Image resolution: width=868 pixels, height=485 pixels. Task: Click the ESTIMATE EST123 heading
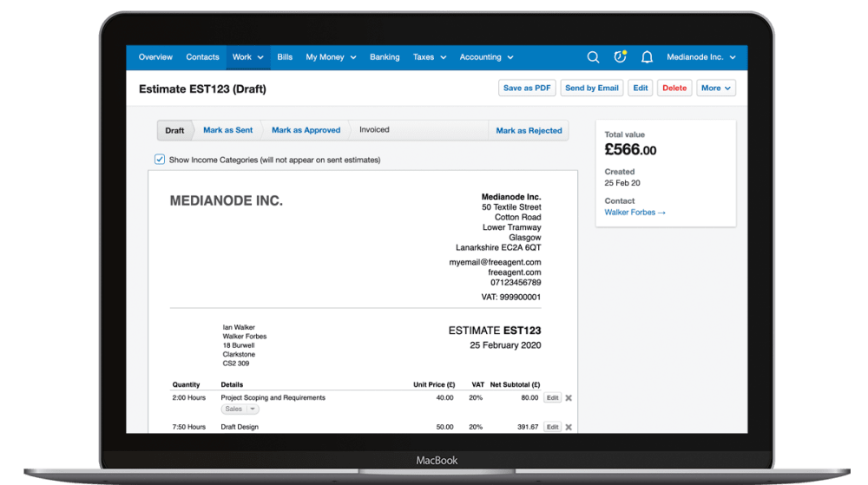tap(495, 331)
